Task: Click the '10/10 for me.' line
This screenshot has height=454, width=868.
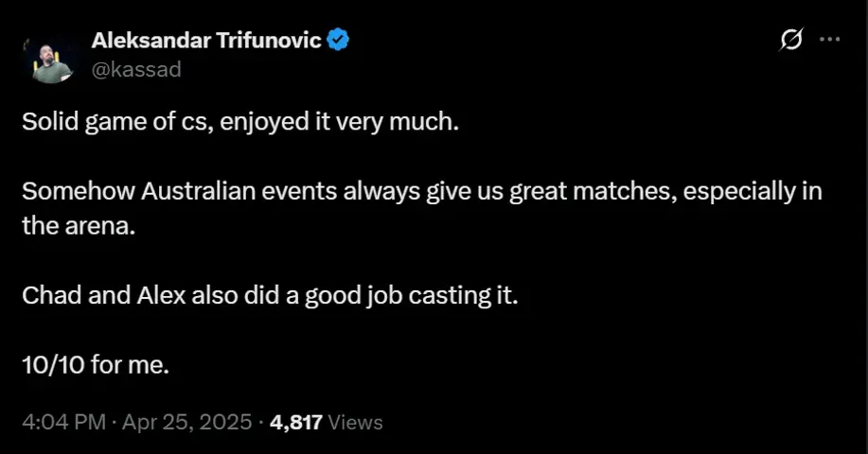Action: click(96, 365)
